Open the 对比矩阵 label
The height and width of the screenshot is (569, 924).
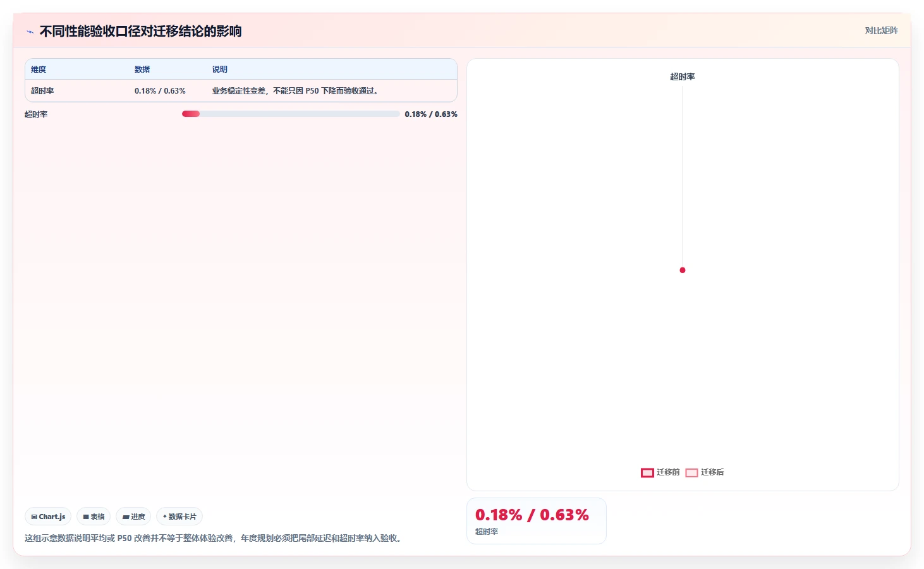881,30
